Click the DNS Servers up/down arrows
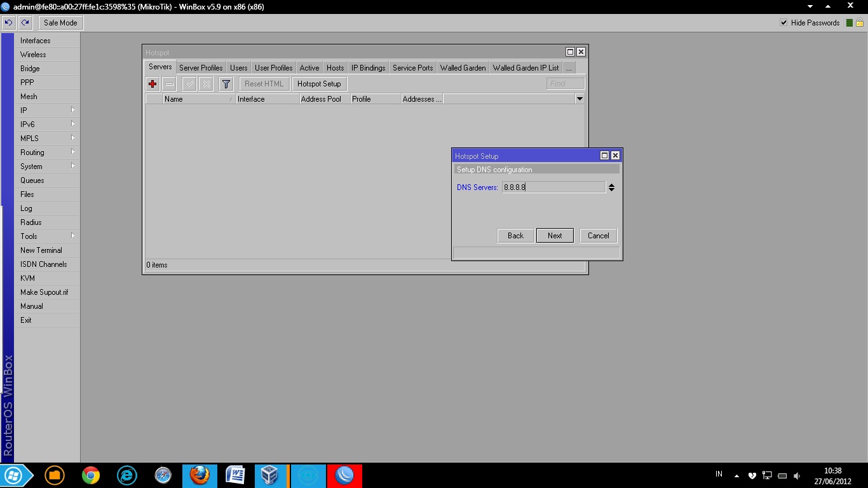Viewport: 868px width, 488px height. (611, 187)
